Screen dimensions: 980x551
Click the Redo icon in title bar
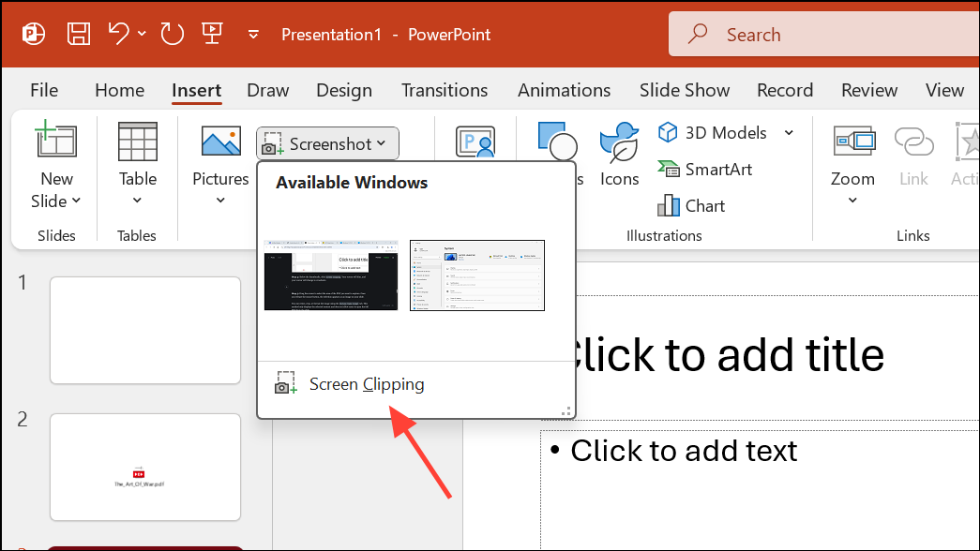[x=172, y=35]
